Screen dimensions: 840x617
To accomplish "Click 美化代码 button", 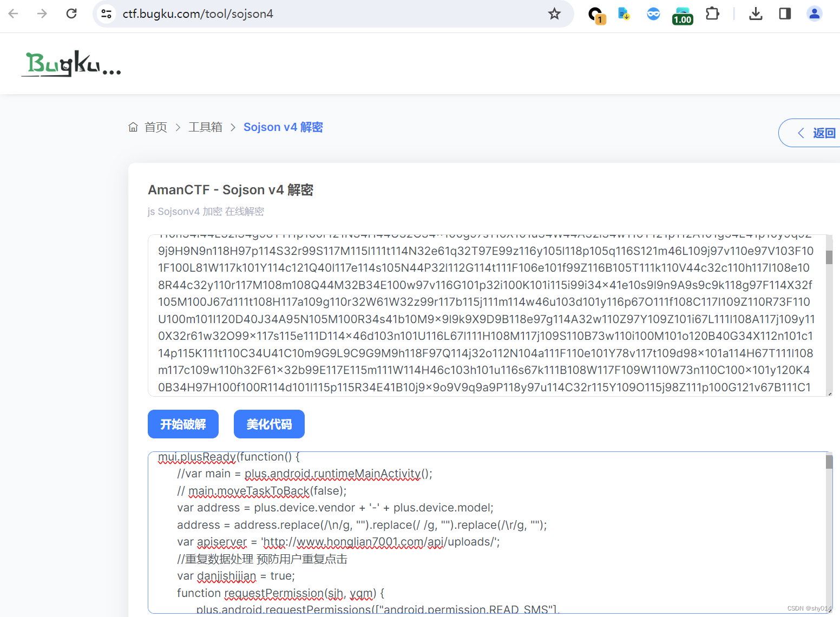I will [269, 424].
